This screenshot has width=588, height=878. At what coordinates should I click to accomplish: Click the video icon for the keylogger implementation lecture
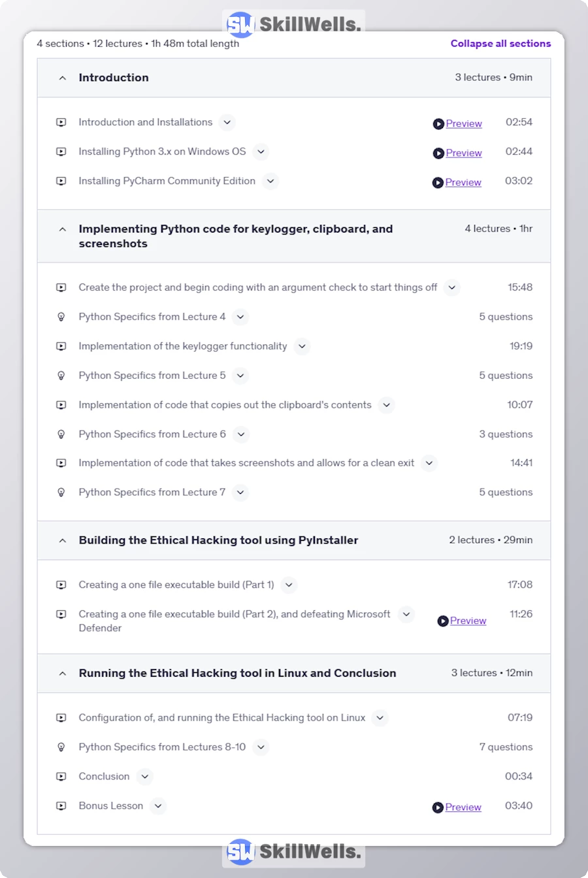(x=61, y=346)
